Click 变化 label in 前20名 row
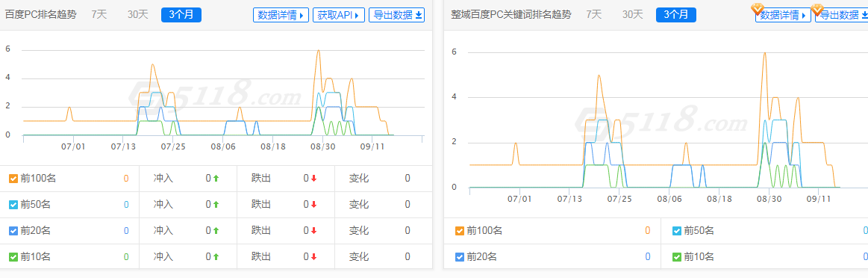 click(359, 231)
